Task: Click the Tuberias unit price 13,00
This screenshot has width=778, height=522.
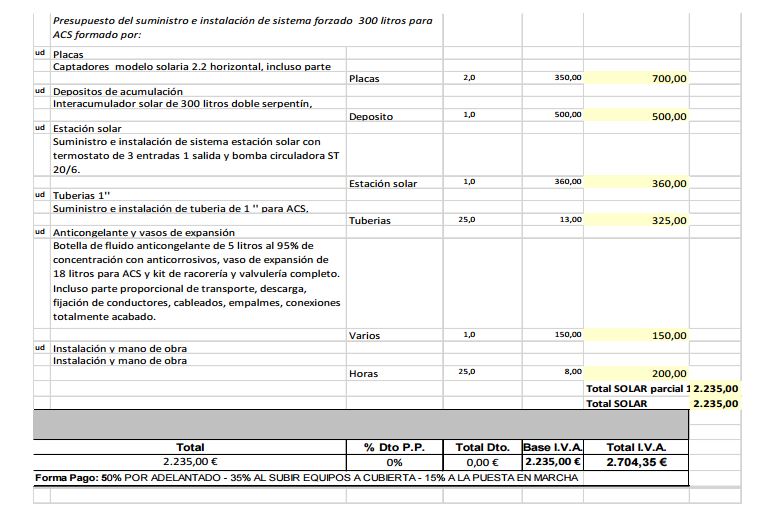Action: tap(571, 219)
